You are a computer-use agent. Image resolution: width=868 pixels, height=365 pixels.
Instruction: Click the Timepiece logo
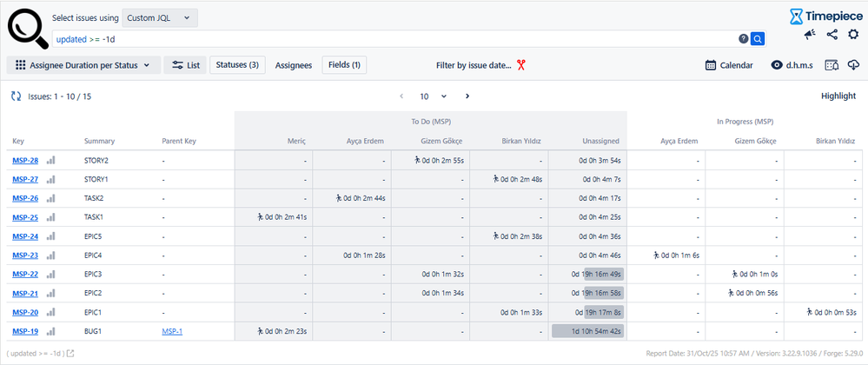[x=825, y=16]
